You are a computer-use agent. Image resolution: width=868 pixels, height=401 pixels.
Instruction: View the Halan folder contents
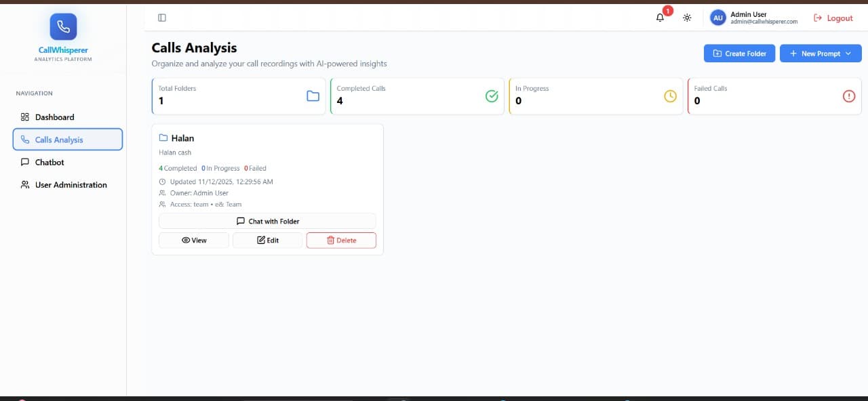click(x=194, y=240)
